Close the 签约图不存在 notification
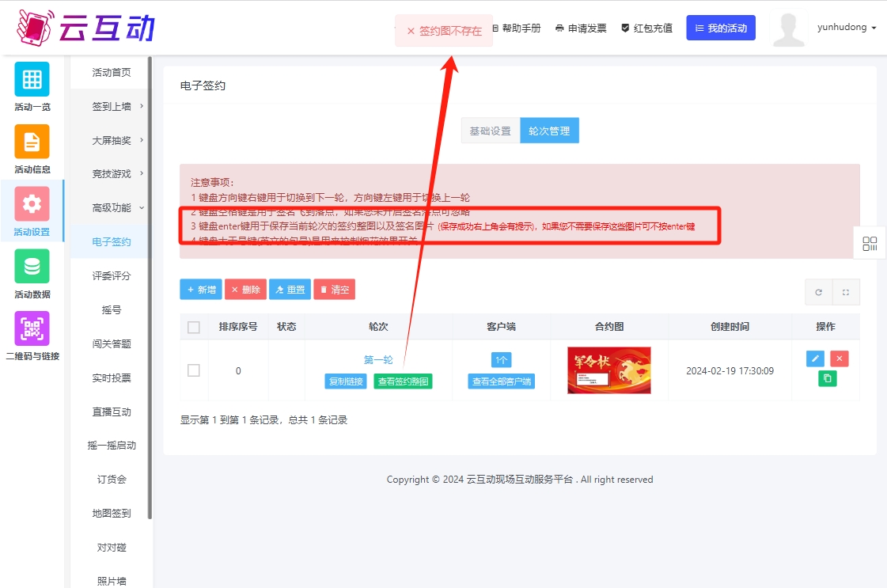This screenshot has height=588, width=887. (x=411, y=31)
